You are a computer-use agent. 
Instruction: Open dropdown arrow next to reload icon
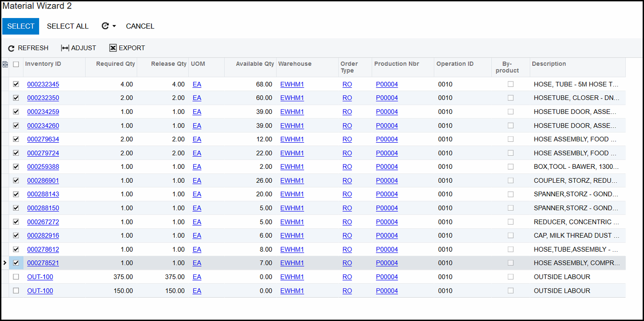(114, 26)
